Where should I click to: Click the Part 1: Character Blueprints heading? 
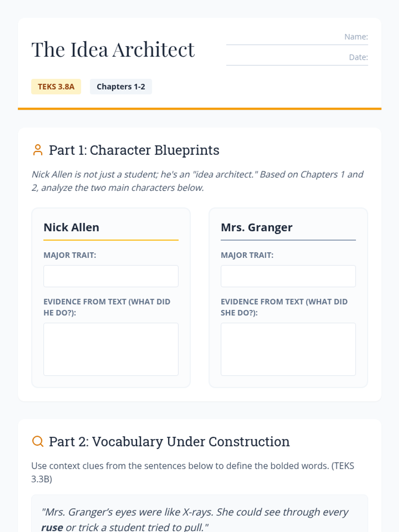click(x=134, y=150)
